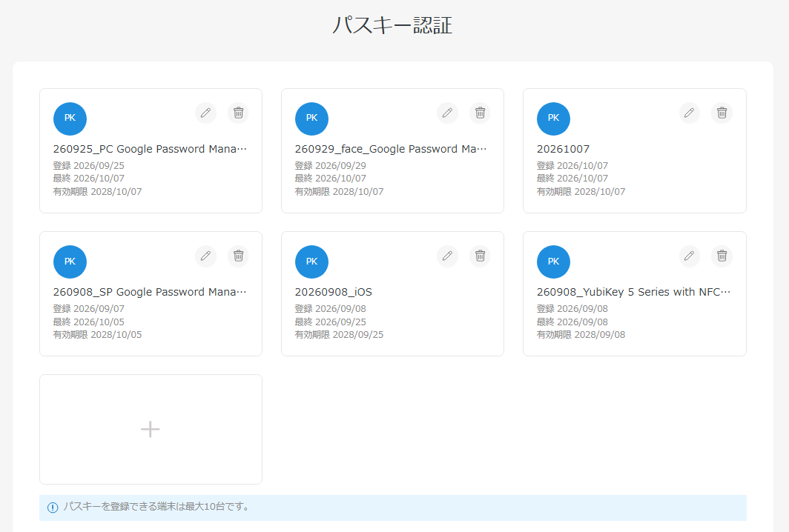
Task: Click the パスキー認証 page heading
Action: click(392, 25)
